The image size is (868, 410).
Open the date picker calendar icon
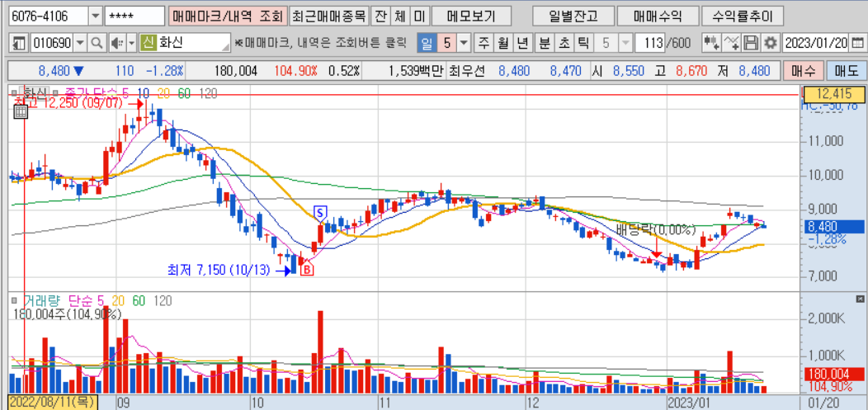(857, 43)
